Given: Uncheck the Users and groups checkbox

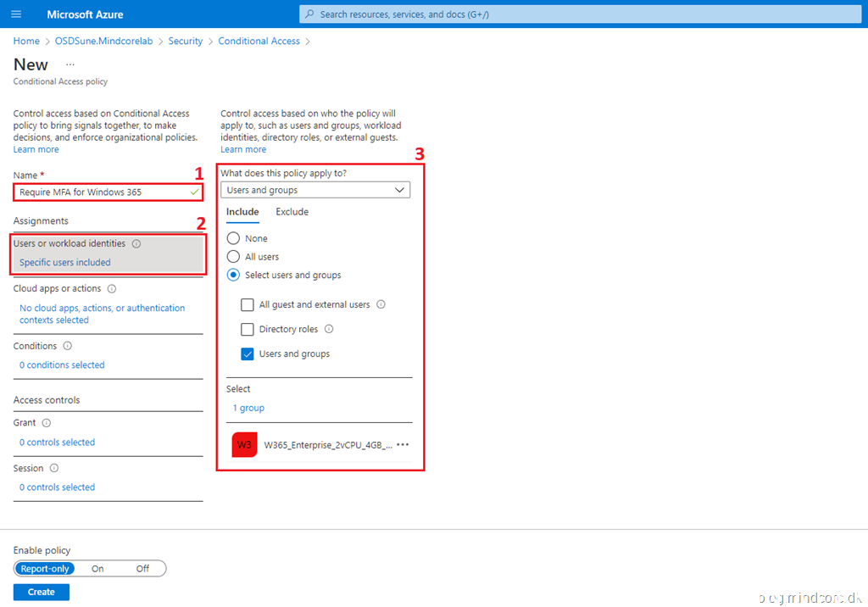Looking at the screenshot, I should [248, 354].
